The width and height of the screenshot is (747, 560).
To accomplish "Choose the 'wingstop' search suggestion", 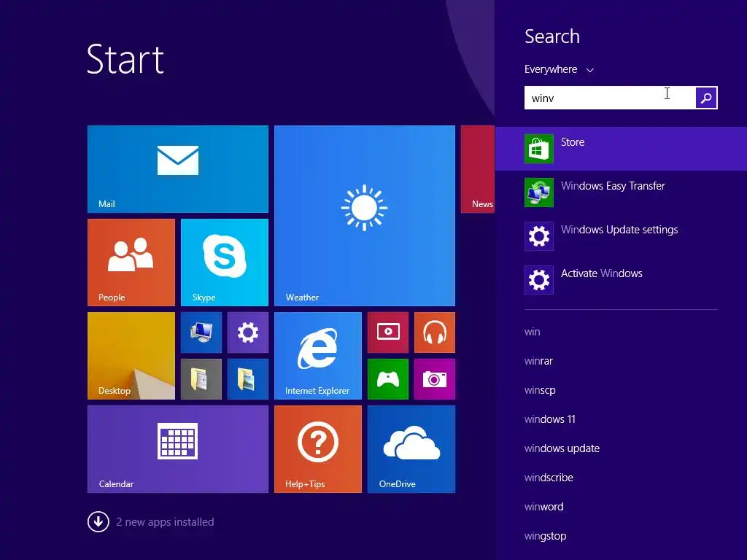I will (545, 536).
